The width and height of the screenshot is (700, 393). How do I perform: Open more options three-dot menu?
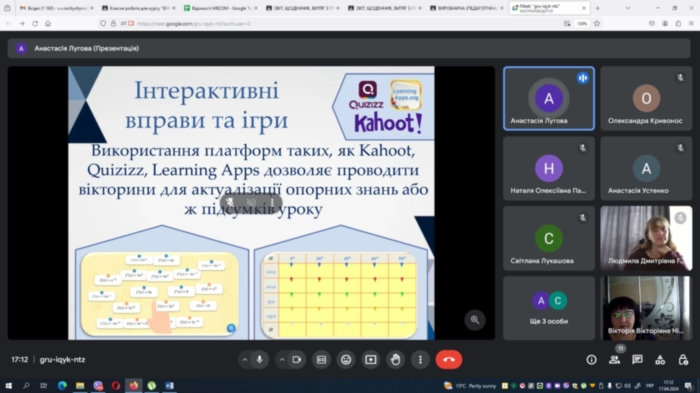[420, 360]
